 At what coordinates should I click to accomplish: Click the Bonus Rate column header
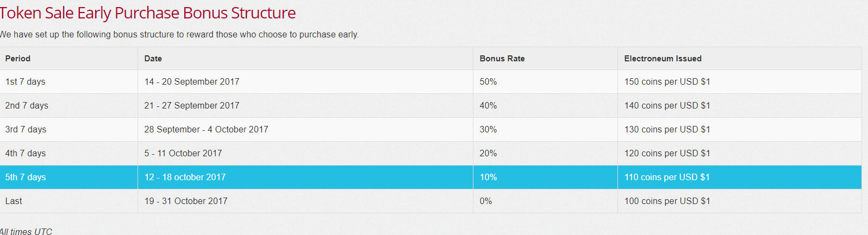point(545,59)
